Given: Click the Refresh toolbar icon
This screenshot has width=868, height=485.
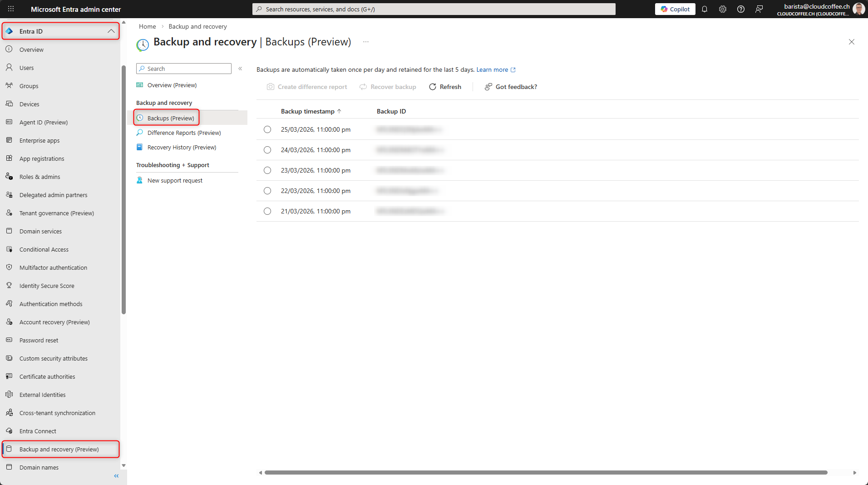Looking at the screenshot, I should click(433, 87).
